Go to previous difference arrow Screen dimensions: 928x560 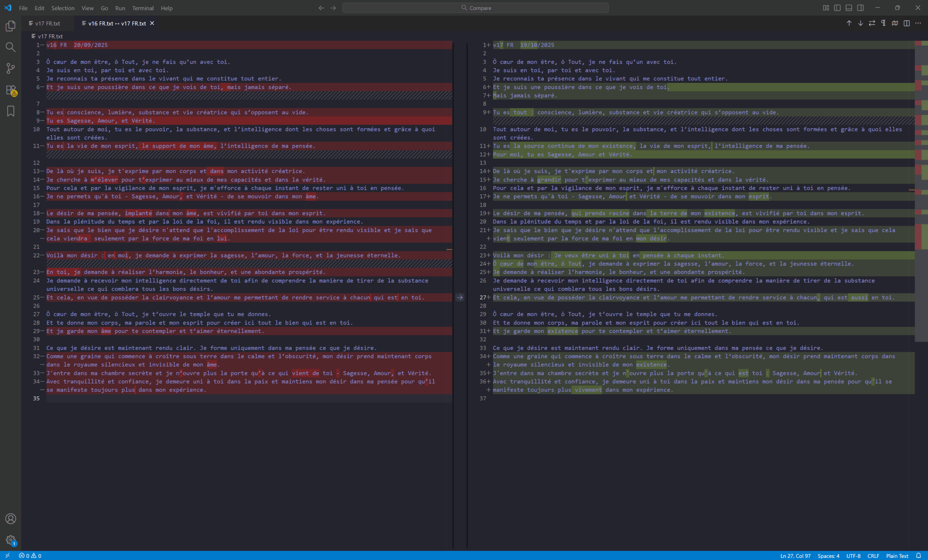click(x=849, y=23)
